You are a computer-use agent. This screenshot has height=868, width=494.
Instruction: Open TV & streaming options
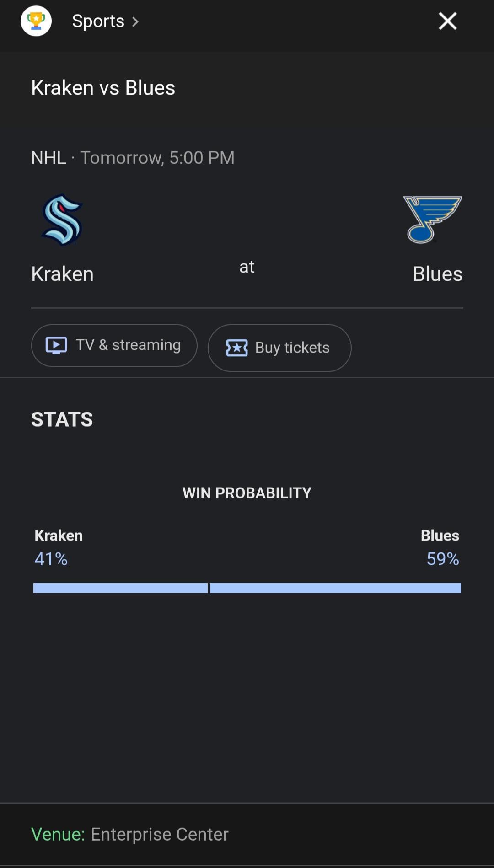pyautogui.click(x=114, y=345)
